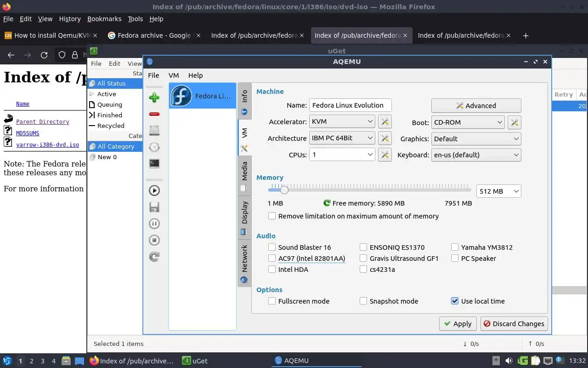588x368 pixels.
Task: Open the 512 MB memory size dropdown
Action: [498, 191]
